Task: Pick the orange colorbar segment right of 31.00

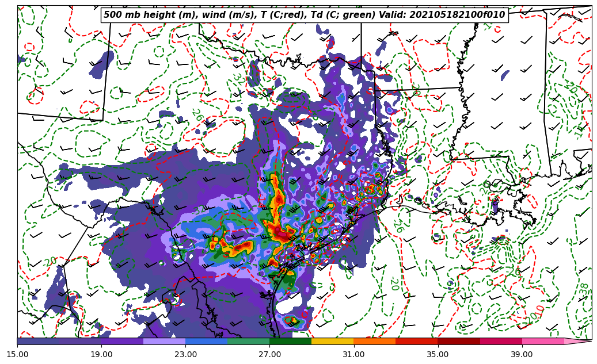Action: (x=374, y=342)
